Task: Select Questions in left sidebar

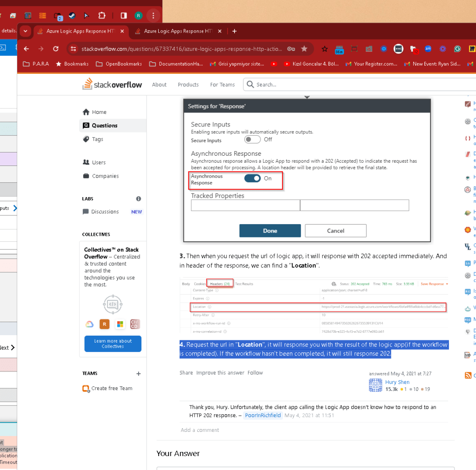Action: [113, 126]
